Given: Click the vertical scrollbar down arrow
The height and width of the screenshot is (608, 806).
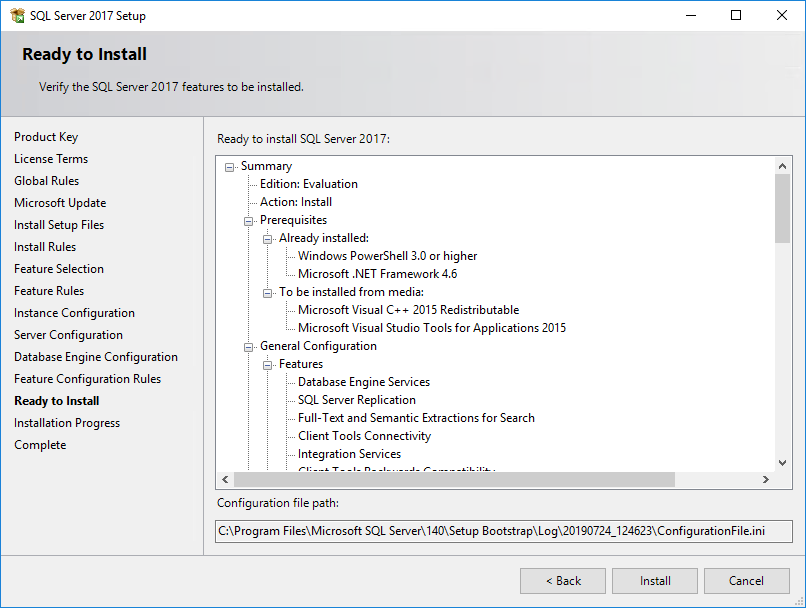Looking at the screenshot, I should click(x=782, y=463).
